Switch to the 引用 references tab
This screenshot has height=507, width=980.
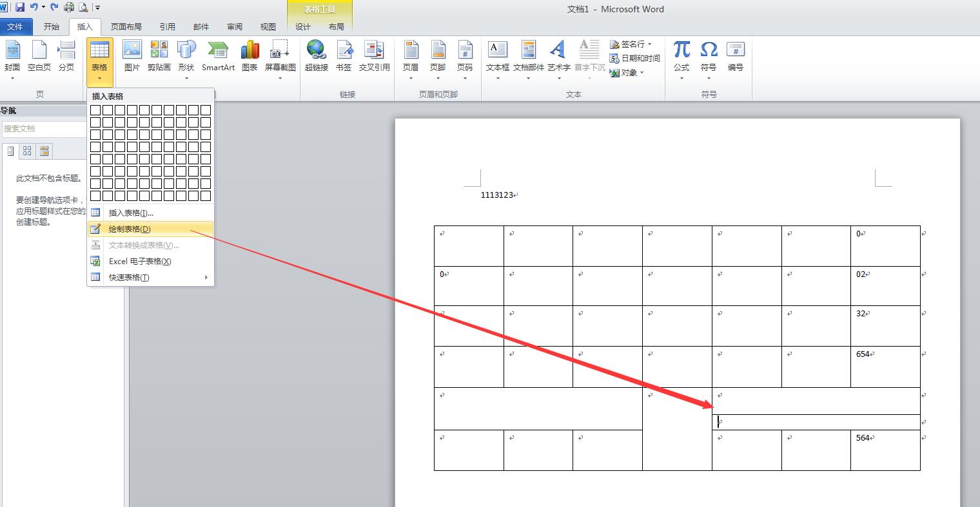(x=168, y=26)
